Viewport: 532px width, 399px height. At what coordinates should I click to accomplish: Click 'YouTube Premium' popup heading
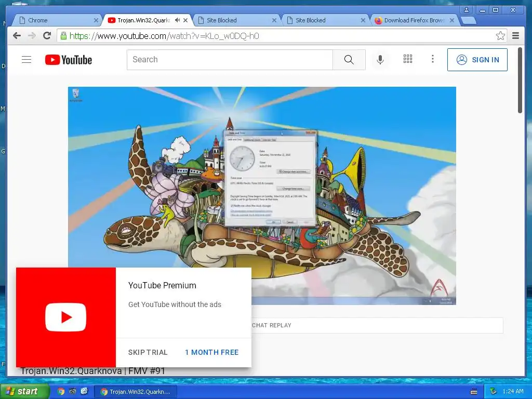pyautogui.click(x=162, y=285)
